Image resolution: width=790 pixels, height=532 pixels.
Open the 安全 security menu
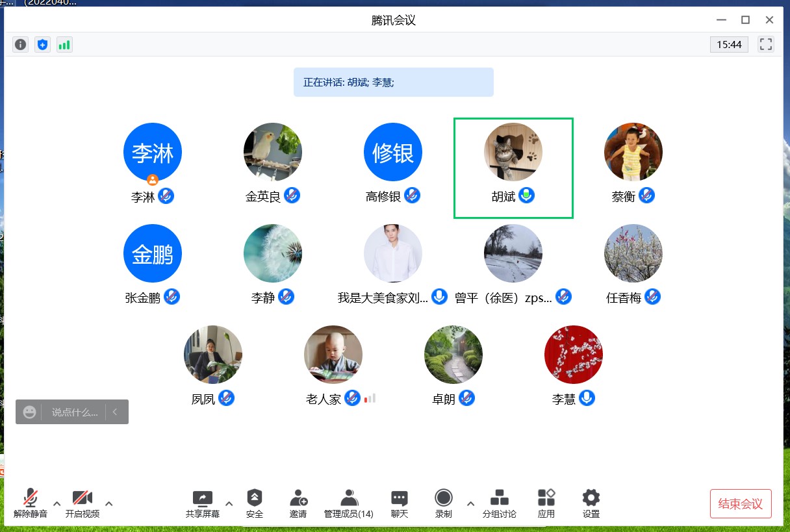pos(255,503)
